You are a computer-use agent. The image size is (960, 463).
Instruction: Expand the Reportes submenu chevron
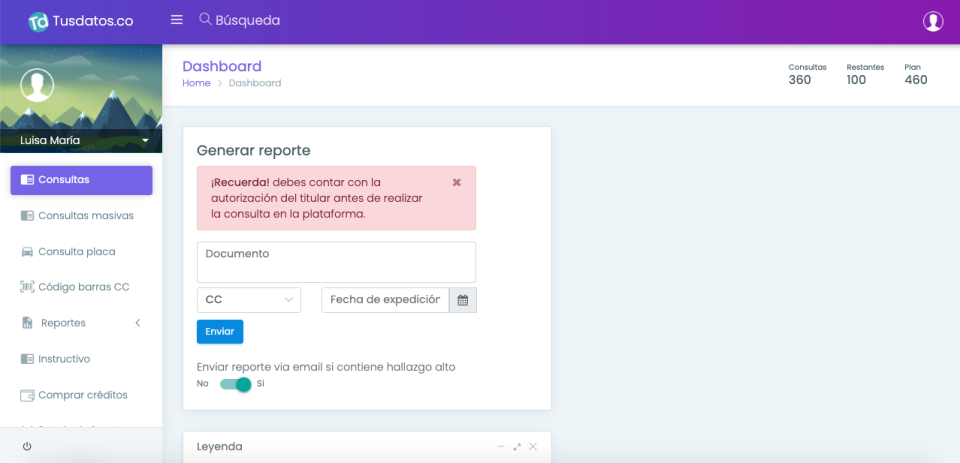pyautogui.click(x=138, y=323)
